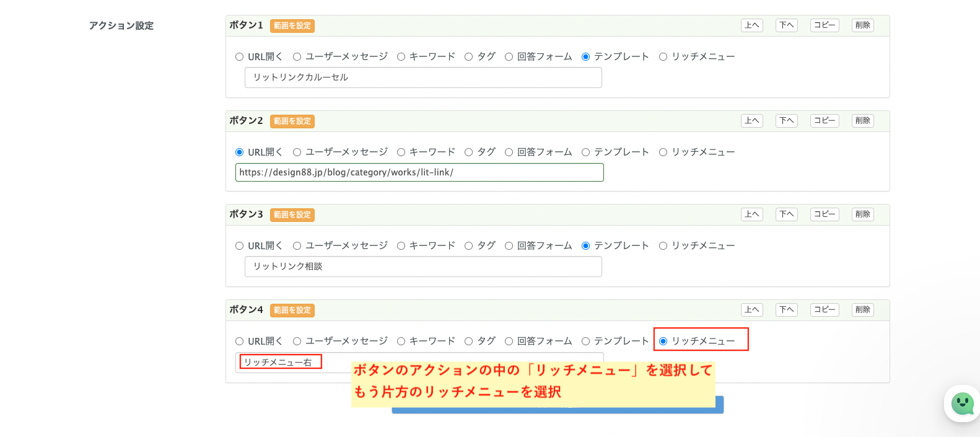
Task: Delete ボタン4 with 削除 button
Action: tap(862, 310)
